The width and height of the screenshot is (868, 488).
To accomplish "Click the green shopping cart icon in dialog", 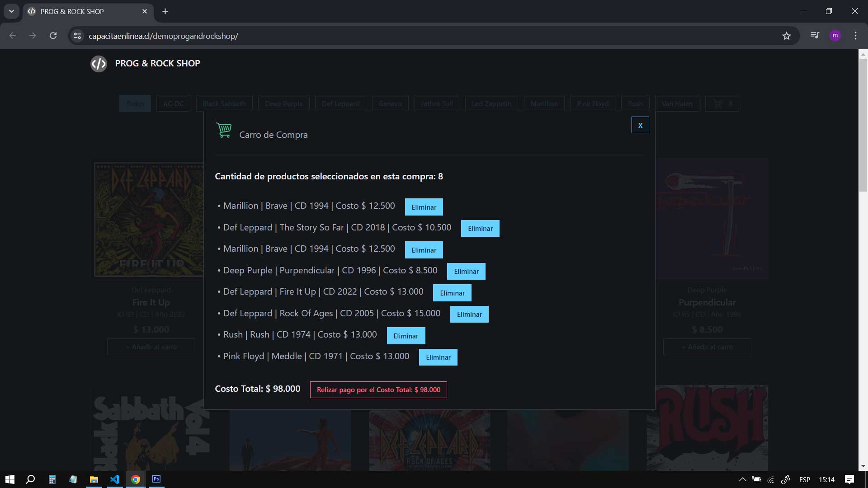I will (x=224, y=130).
